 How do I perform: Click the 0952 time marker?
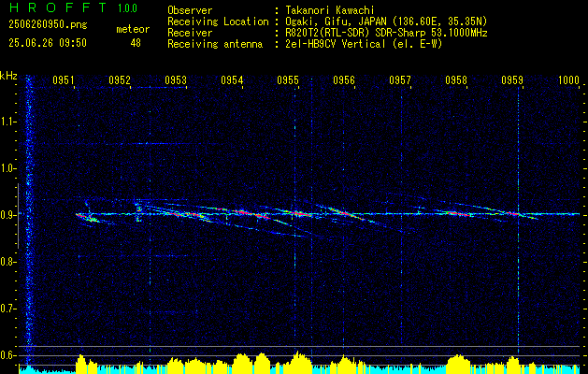click(x=120, y=79)
